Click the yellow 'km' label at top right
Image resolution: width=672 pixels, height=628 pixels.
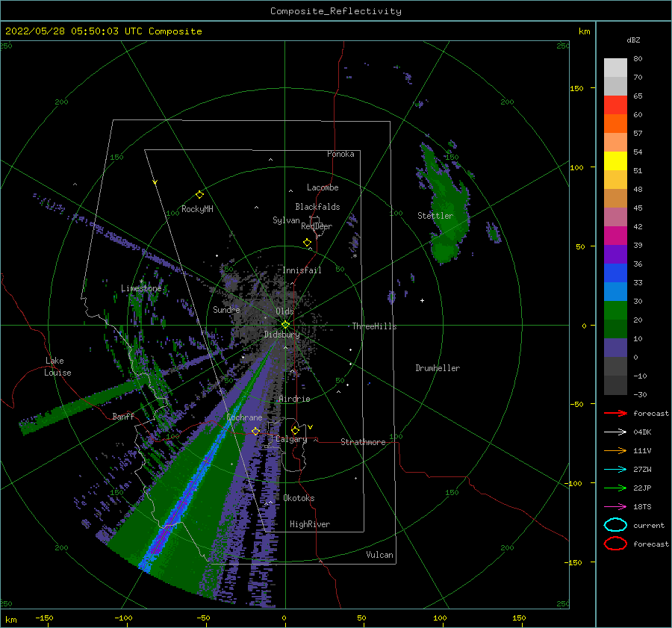click(x=584, y=31)
